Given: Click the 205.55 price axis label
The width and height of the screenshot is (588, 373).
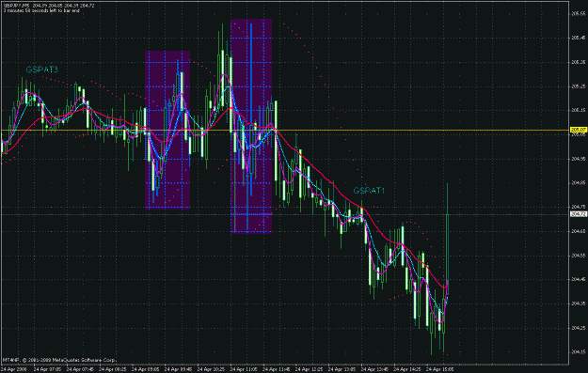Looking at the screenshot, I should tap(579, 13).
